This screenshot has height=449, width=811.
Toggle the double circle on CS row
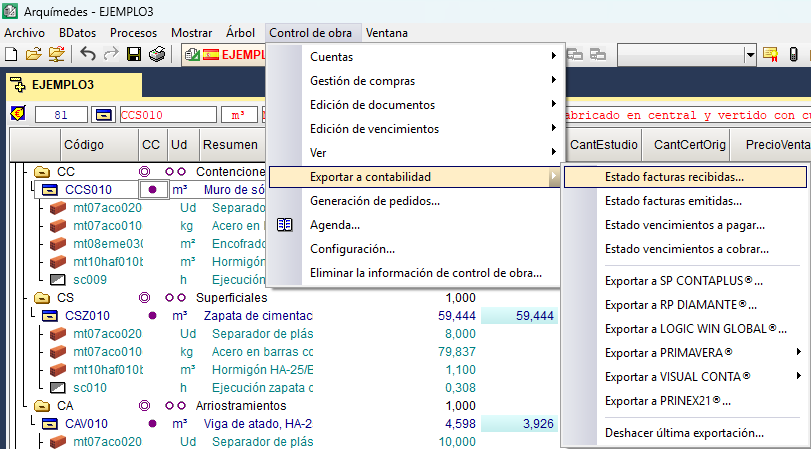[x=145, y=298]
